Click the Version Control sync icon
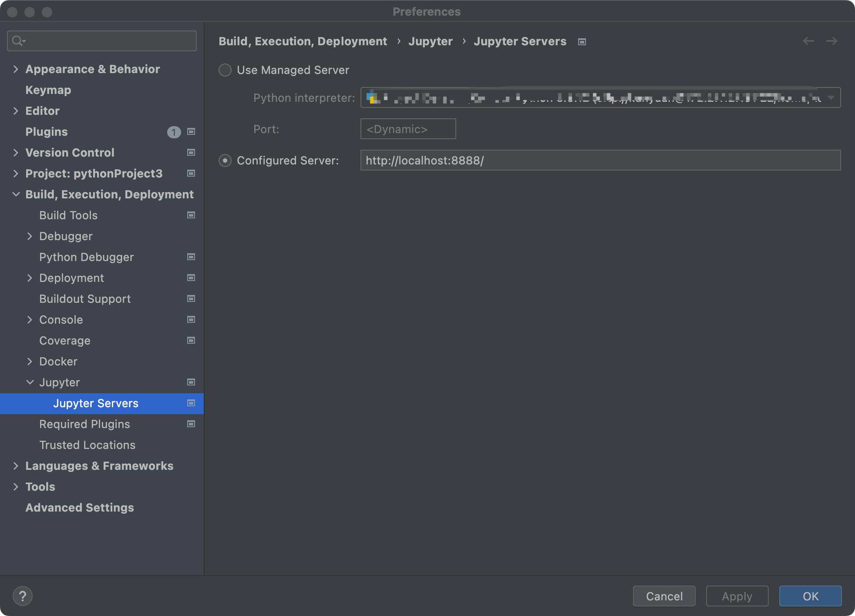The image size is (855, 616). [191, 153]
